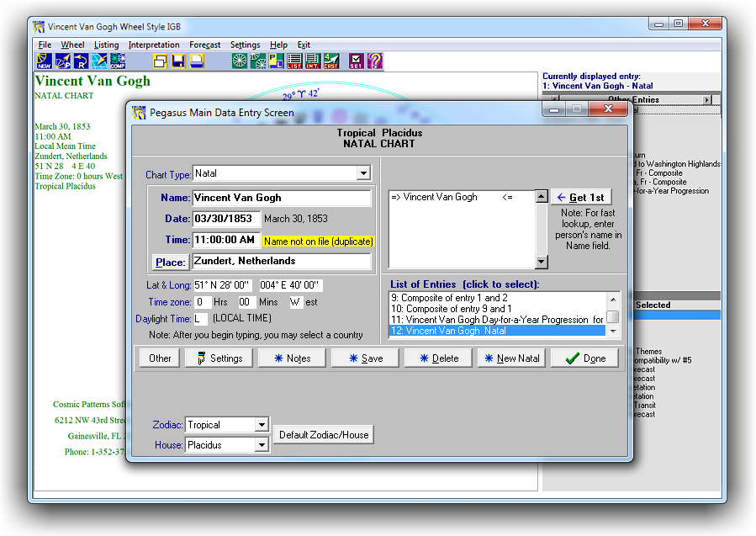Click the SET settings toolbar icon
The width and height of the screenshot is (756, 536).
point(357,61)
